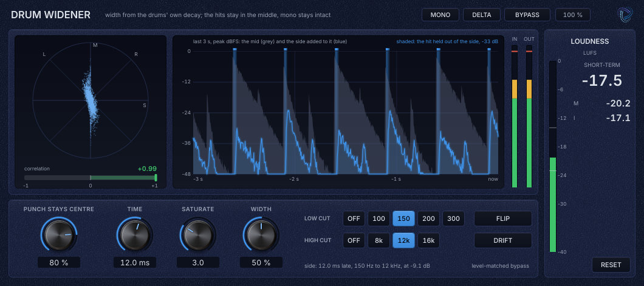Click the -17.5 short-term loudness reading
The image size is (644, 286).
click(x=601, y=81)
